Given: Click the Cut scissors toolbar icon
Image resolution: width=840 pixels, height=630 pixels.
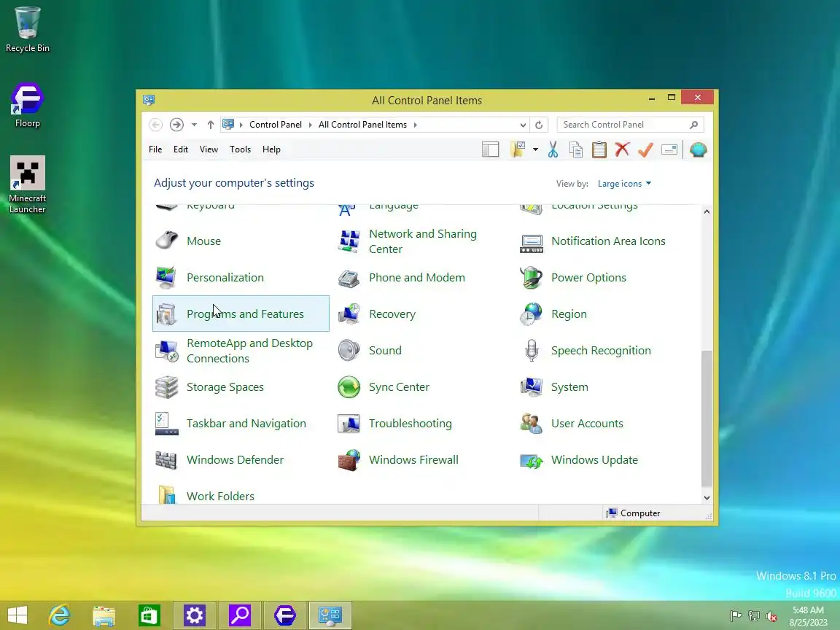Looking at the screenshot, I should (x=553, y=149).
